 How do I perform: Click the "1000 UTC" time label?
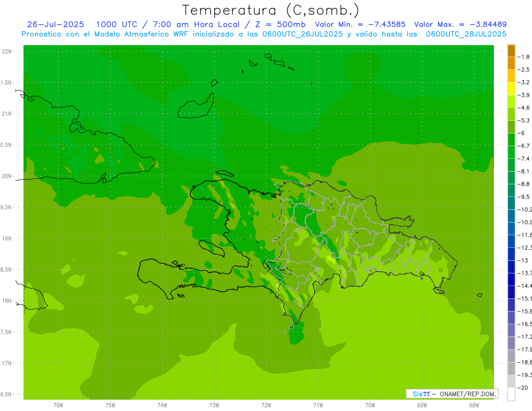click(x=117, y=24)
